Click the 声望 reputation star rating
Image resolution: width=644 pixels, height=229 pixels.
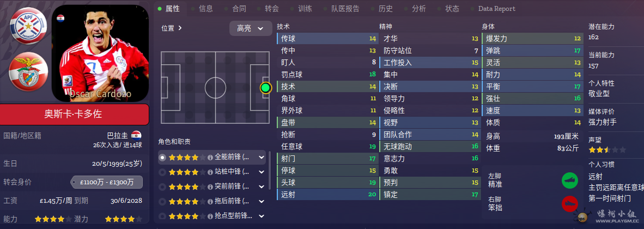coord(607,150)
